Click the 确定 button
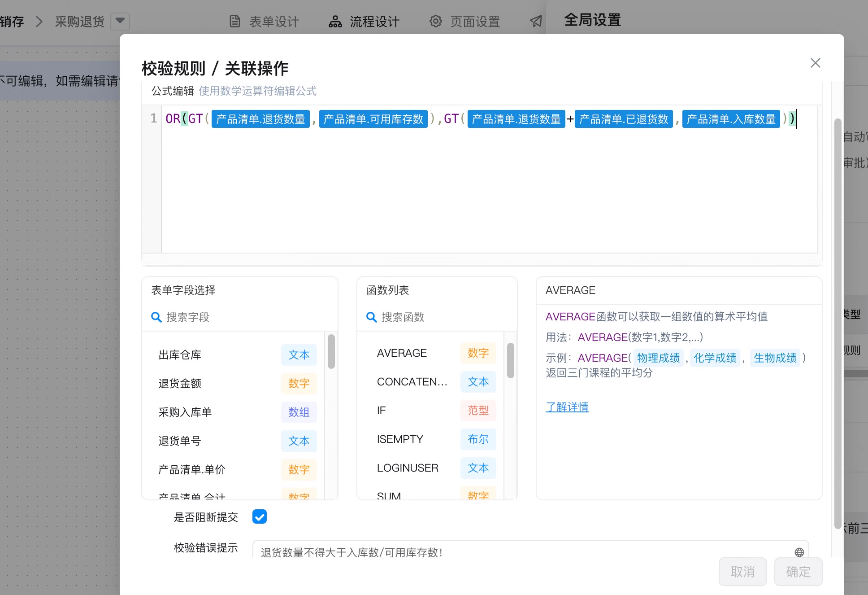The image size is (868, 595). [798, 571]
